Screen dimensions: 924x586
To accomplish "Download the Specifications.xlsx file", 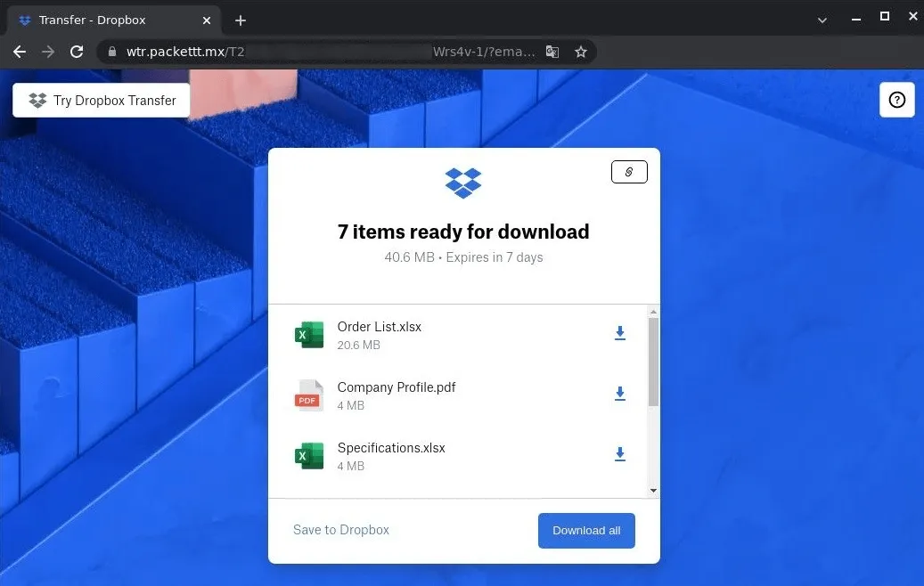I will click(619, 454).
